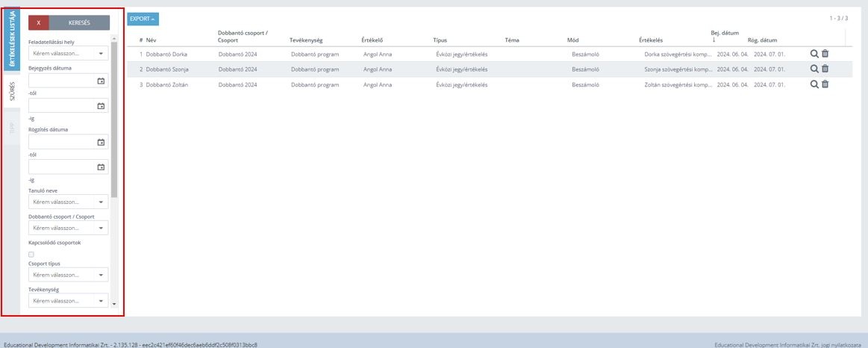The image size is (868, 348).
Task: Click the filter panel scrollbar thumb
Action: click(114, 119)
